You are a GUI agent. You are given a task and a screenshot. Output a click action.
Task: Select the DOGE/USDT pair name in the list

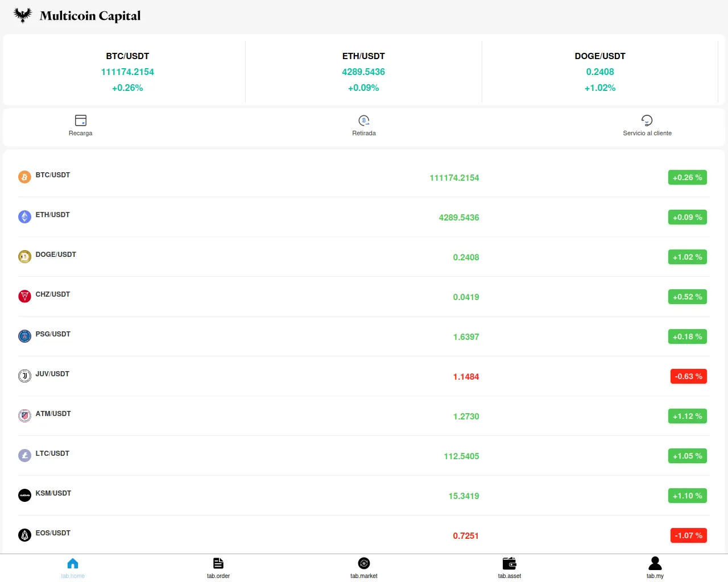click(x=56, y=255)
